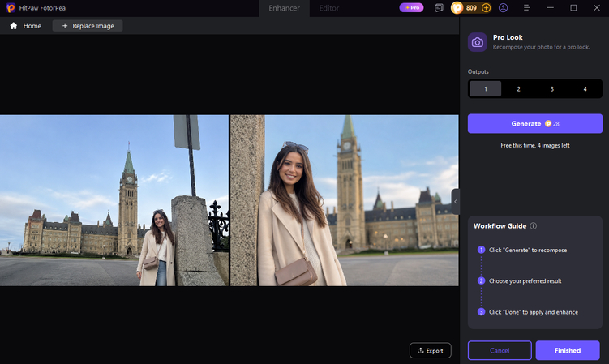Click the Replace Image button

pyautogui.click(x=88, y=26)
